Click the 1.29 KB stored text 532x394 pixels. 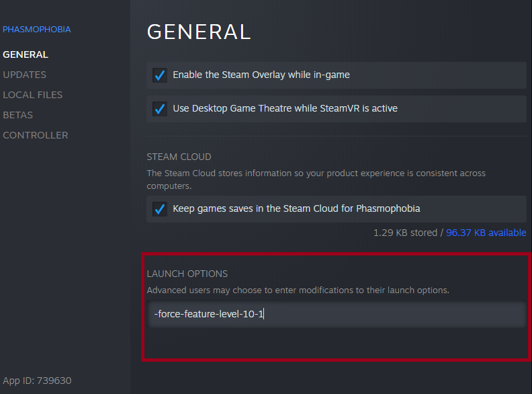click(x=404, y=233)
